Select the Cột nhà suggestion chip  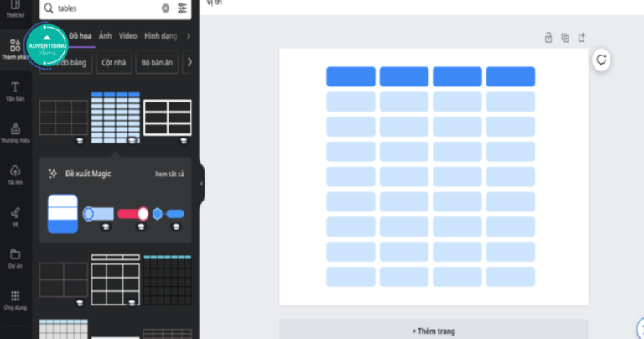coord(114,62)
